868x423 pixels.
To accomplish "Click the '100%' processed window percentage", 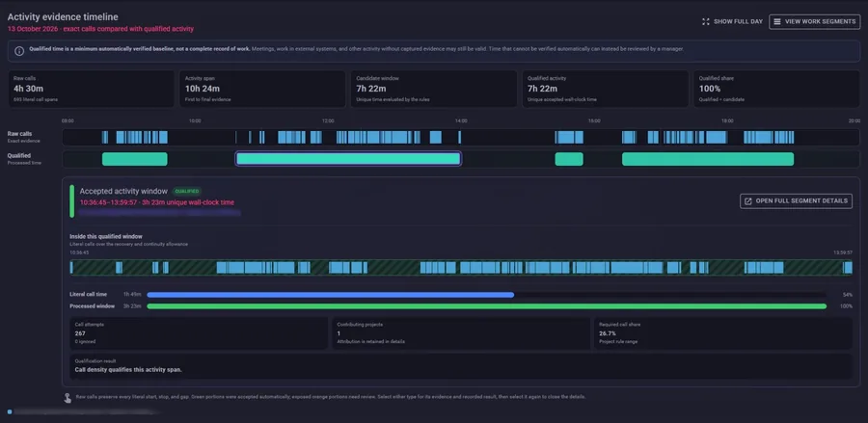I will point(846,306).
